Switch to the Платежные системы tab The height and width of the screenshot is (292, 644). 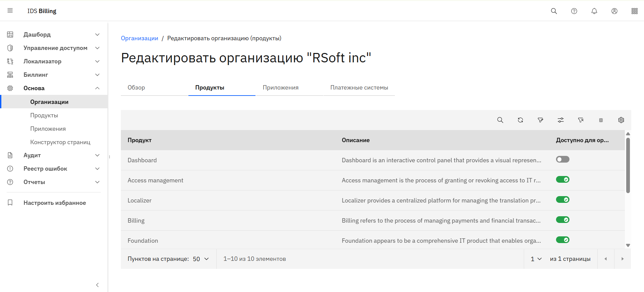tap(359, 87)
